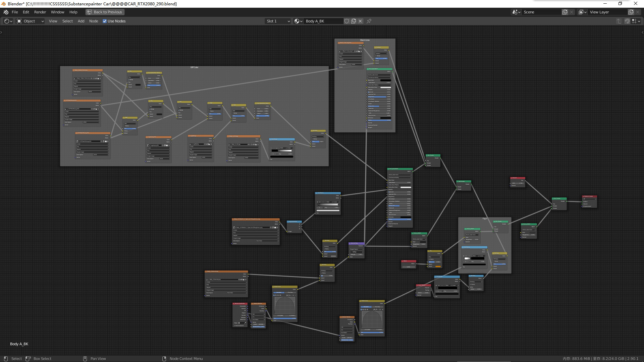644x362 pixels.
Task: Click the new scene icon
Action: [565, 12]
